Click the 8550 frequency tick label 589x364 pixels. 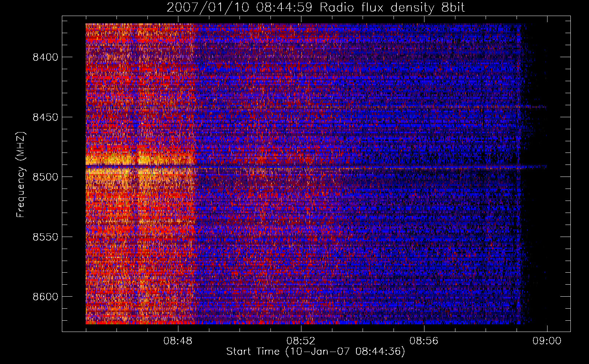point(46,237)
